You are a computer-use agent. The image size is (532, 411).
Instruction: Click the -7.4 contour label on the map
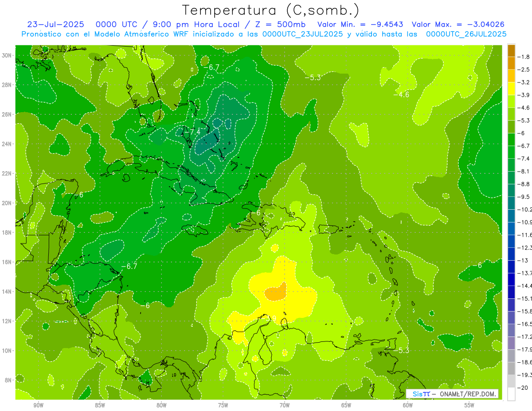[192, 132]
